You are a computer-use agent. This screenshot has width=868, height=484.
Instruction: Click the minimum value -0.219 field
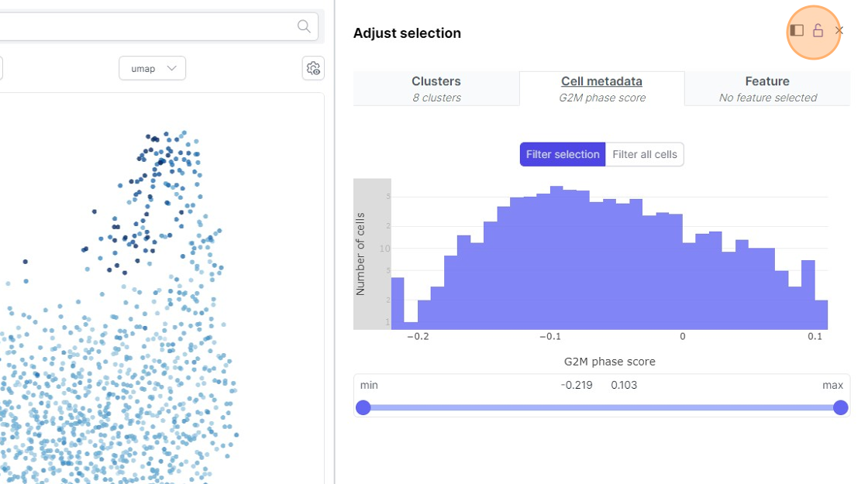tap(577, 385)
